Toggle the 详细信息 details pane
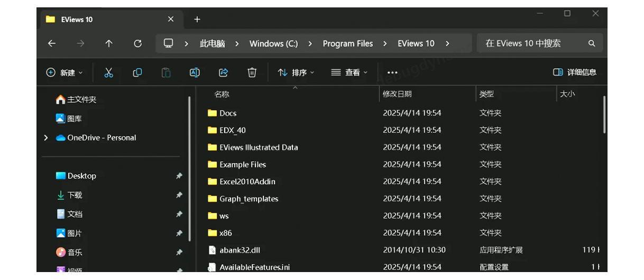Viewport: 644px width, 280px height. [575, 73]
